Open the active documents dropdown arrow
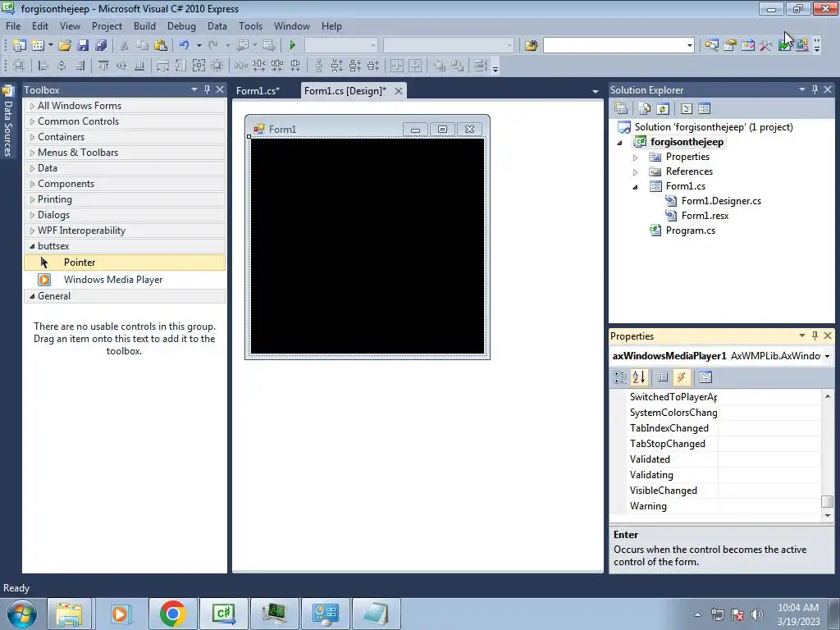 [x=596, y=92]
